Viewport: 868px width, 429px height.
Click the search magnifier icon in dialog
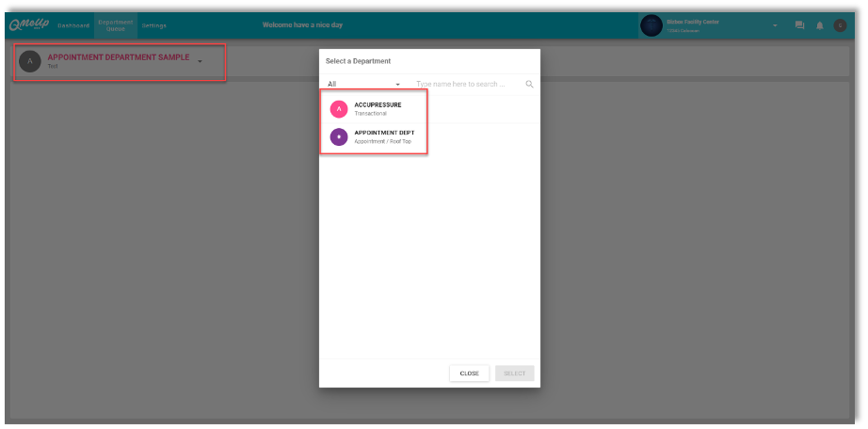click(529, 84)
